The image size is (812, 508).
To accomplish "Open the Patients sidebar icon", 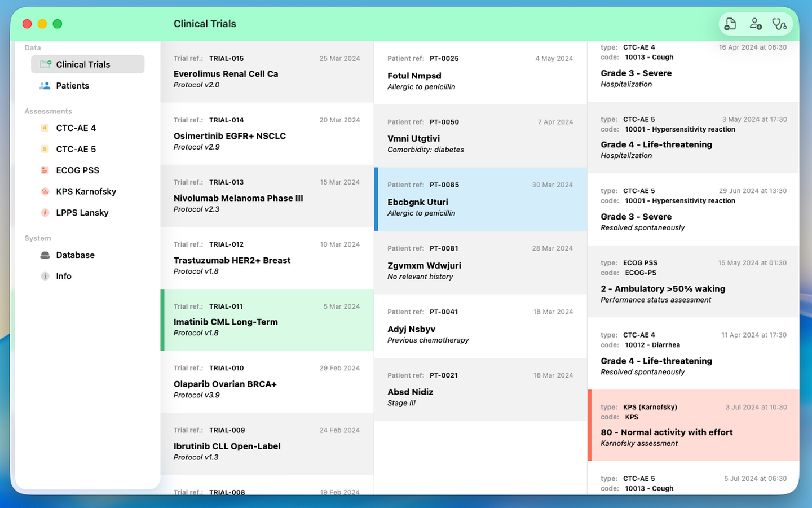I will click(x=45, y=86).
